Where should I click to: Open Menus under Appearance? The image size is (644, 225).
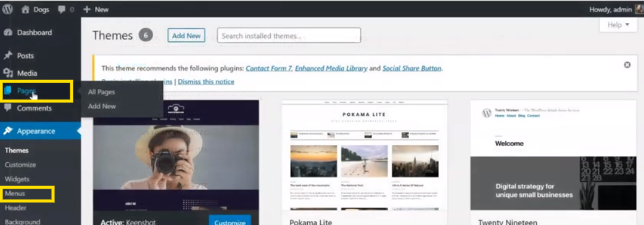tap(15, 194)
